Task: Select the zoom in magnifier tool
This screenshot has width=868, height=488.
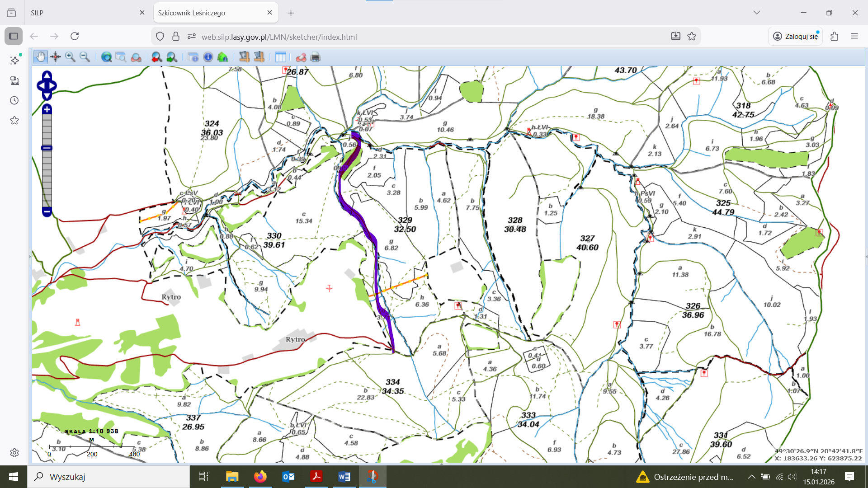Action: 70,57
